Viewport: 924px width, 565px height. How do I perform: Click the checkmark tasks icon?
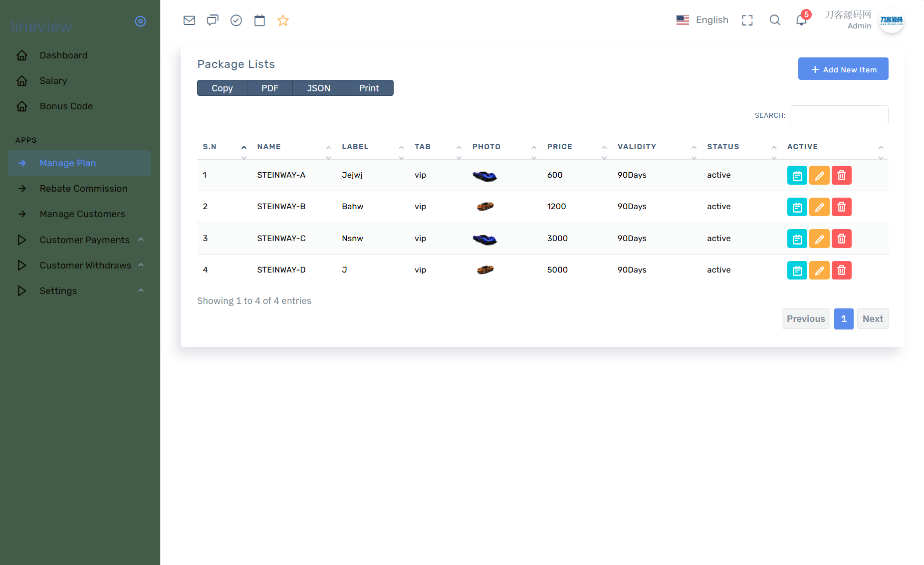pyautogui.click(x=236, y=20)
